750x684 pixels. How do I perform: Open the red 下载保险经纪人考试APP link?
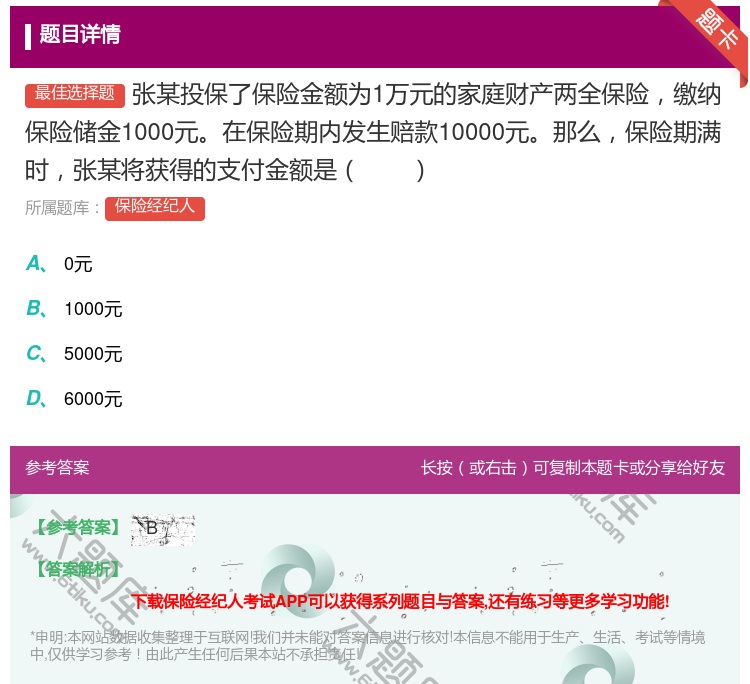[400, 602]
